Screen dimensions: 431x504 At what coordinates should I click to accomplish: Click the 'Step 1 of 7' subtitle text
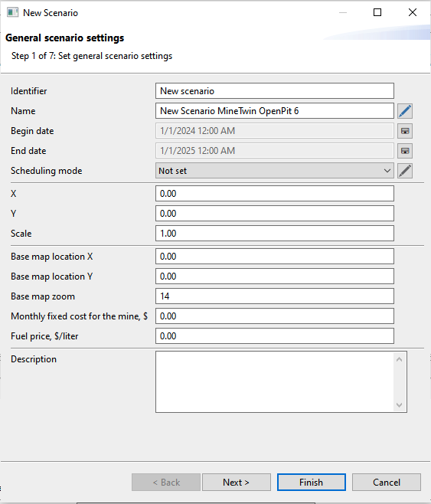pos(92,56)
